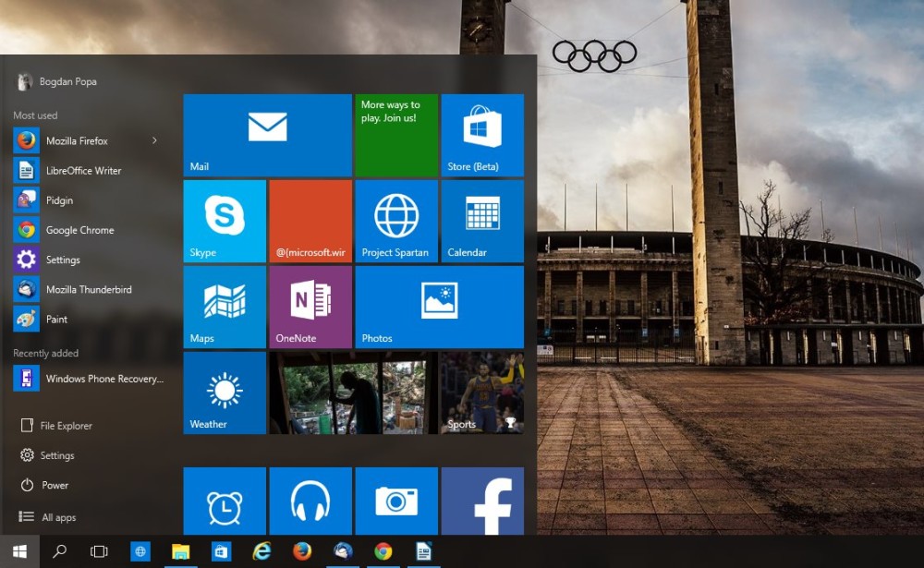Screen dimensions: 924x568
Task: Click the Windows Start button
Action: 19,551
